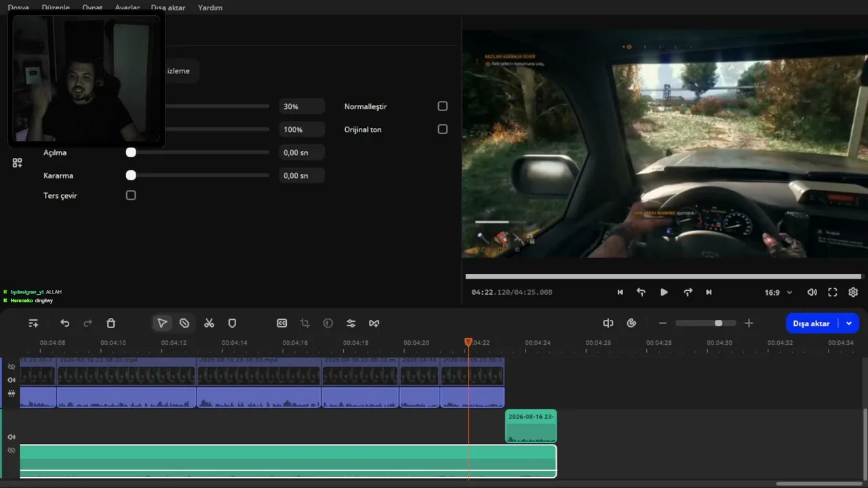
Task: Step forward with the curved right arrow
Action: pyautogui.click(x=688, y=292)
